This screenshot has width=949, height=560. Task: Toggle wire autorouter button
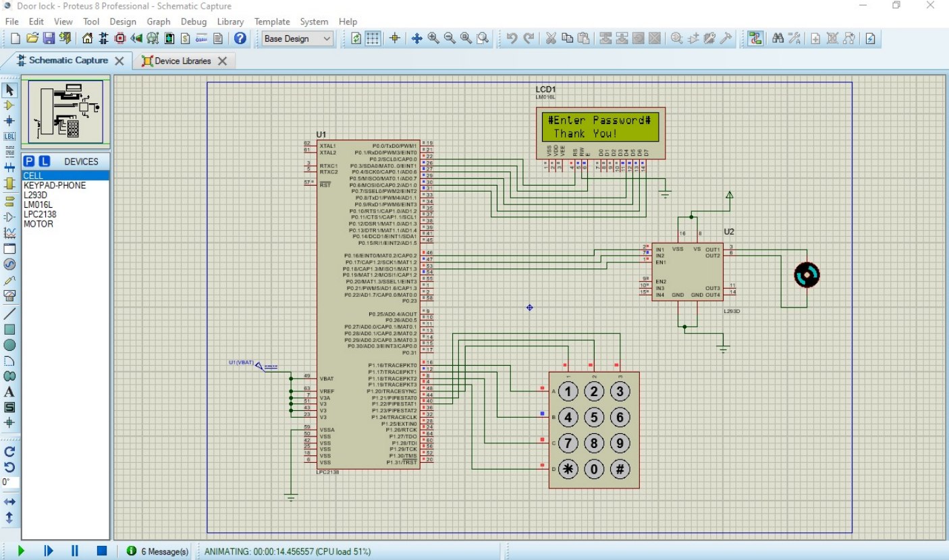755,38
